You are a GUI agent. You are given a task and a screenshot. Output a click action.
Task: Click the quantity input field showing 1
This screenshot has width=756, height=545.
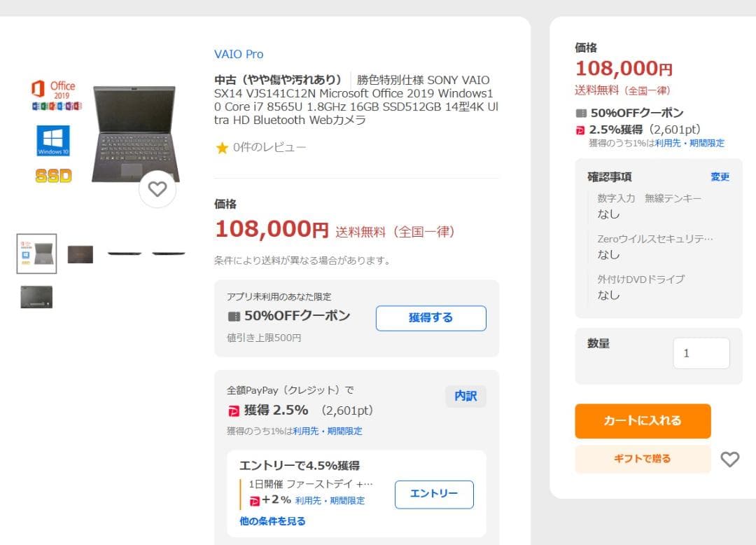701,353
